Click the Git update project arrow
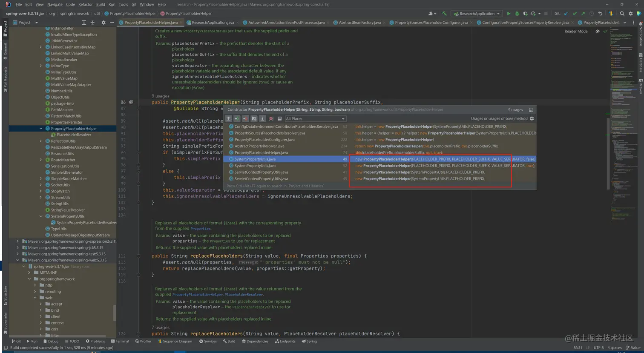 [x=566, y=14]
